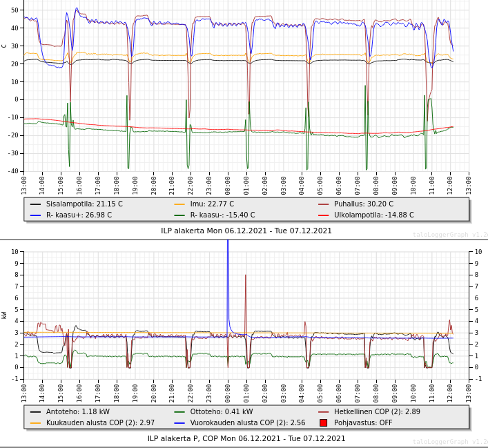Click the black Sisalampotila legend line marker
The height and width of the screenshot is (448, 488).
point(35,204)
